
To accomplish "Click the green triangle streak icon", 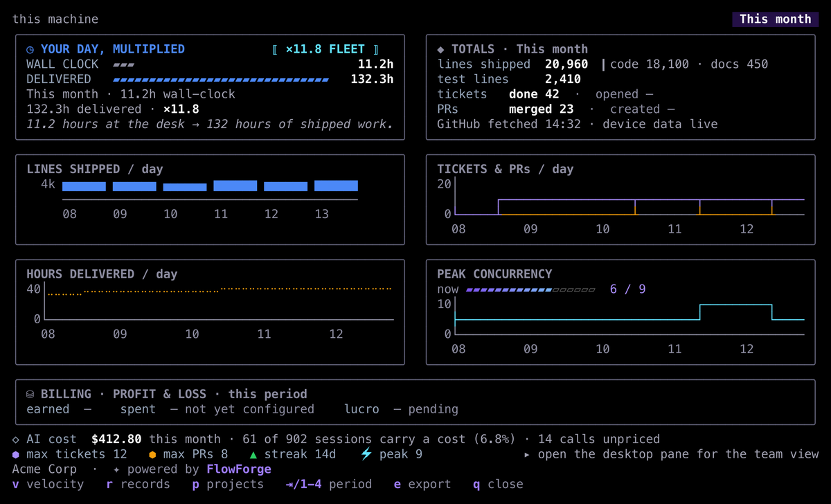I will tap(253, 454).
